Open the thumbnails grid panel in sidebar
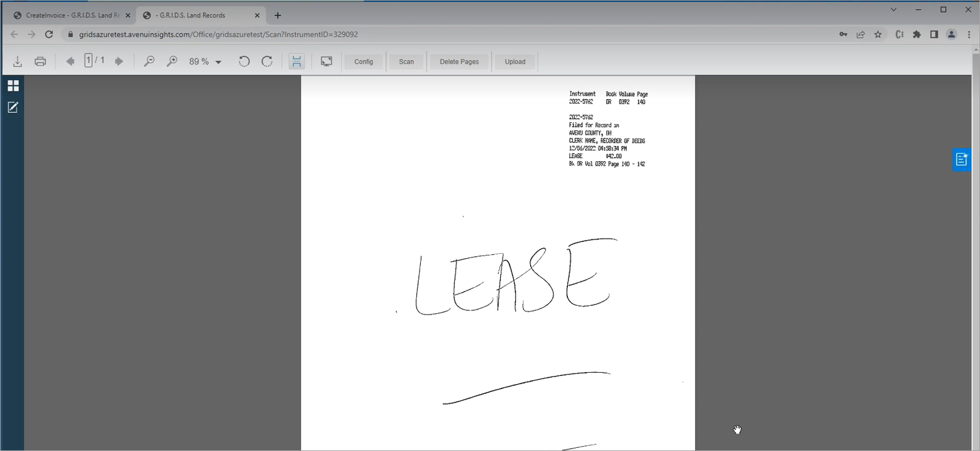Screen dimensions: 980x451 [x=13, y=86]
